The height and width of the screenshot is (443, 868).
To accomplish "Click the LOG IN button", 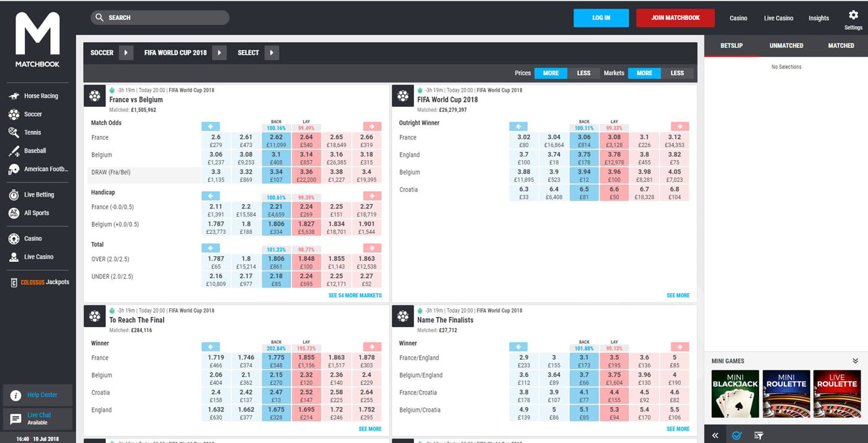I will pyautogui.click(x=601, y=18).
